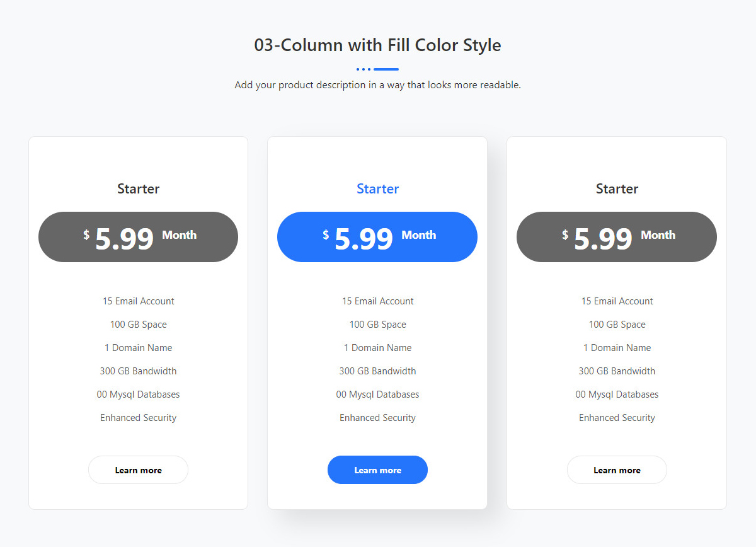
Task: Click 100 GB Space in the middle card
Action: click(377, 325)
